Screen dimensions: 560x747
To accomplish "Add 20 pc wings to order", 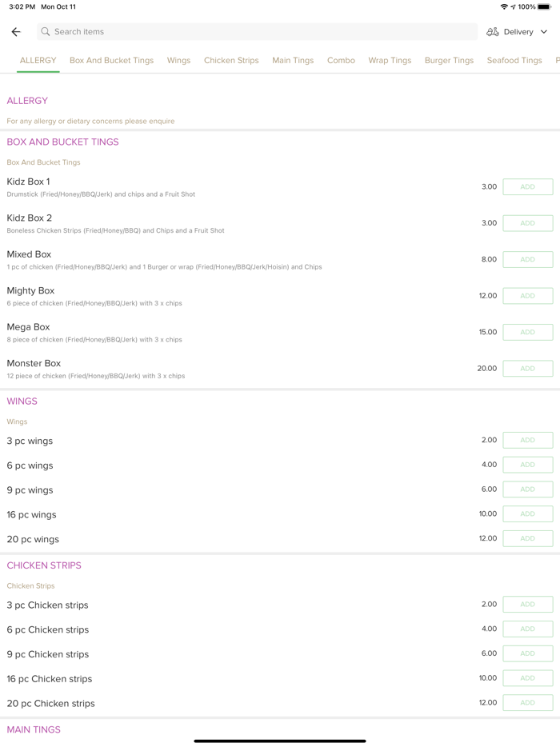I will pyautogui.click(x=527, y=539).
